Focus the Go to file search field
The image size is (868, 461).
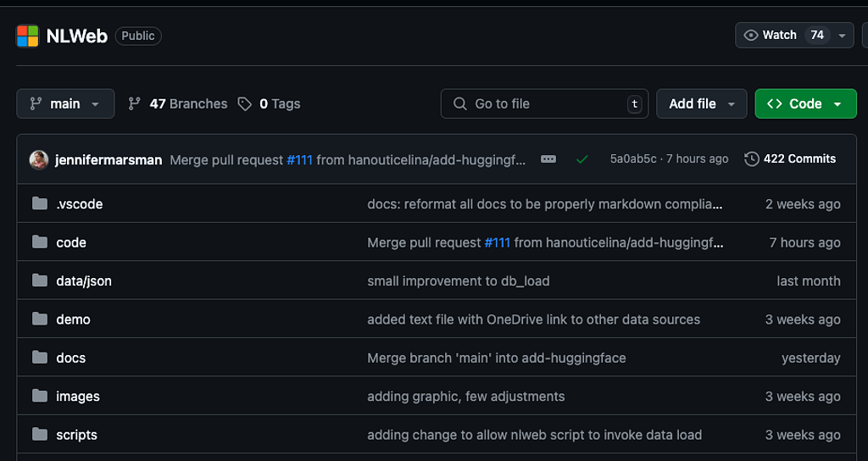pos(544,103)
